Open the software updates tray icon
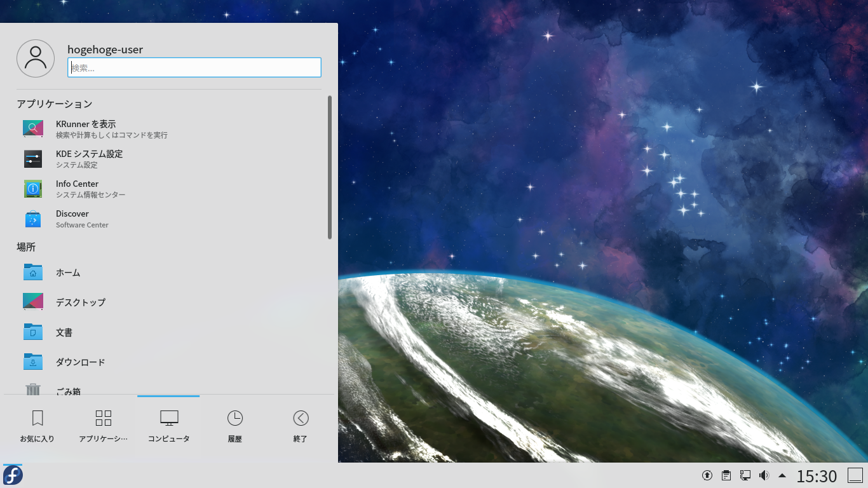The image size is (868, 488). point(707,475)
